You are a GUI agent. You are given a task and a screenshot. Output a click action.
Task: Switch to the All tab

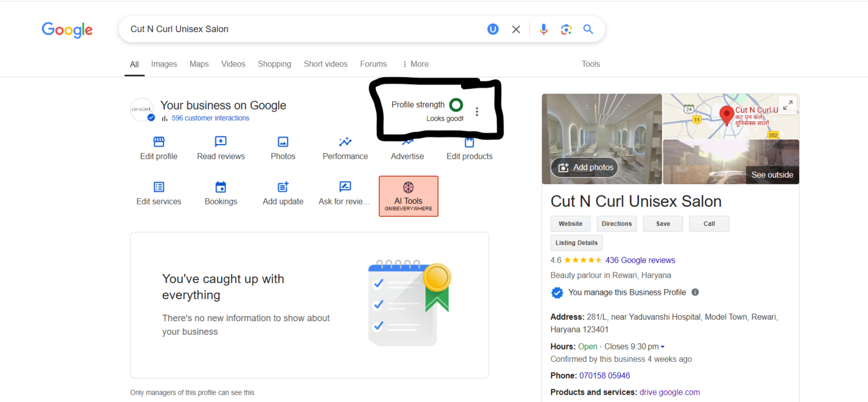click(x=134, y=64)
